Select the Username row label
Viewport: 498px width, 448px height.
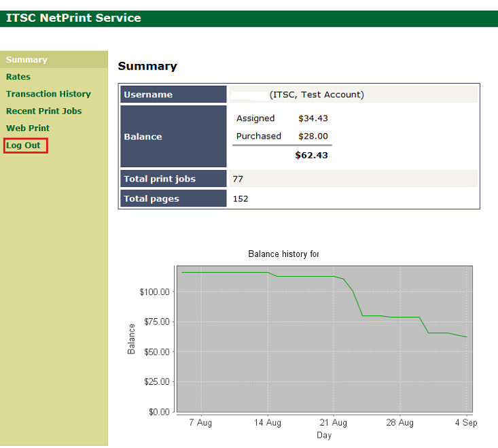pyautogui.click(x=148, y=94)
